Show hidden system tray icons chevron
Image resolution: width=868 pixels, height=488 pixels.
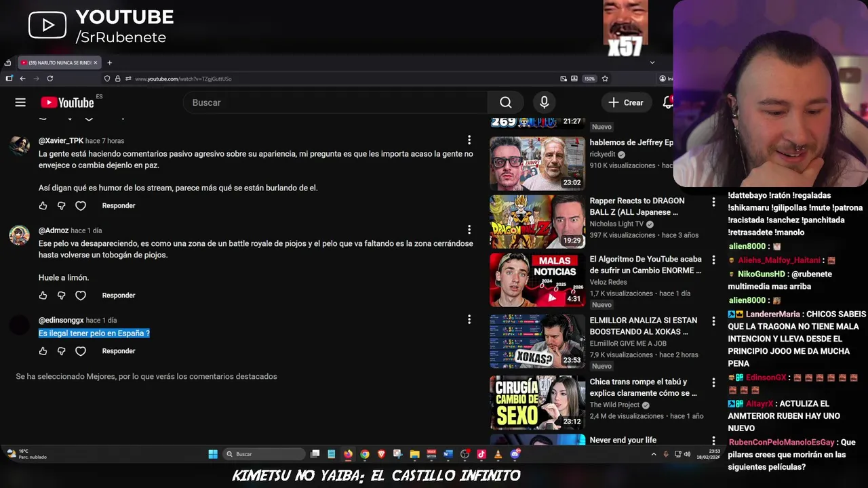click(654, 454)
